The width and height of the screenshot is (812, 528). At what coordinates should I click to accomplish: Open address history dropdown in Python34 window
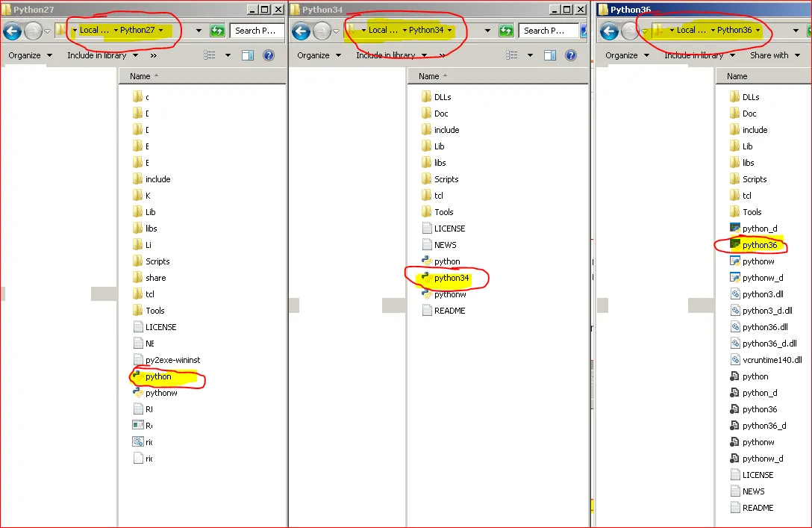point(487,31)
